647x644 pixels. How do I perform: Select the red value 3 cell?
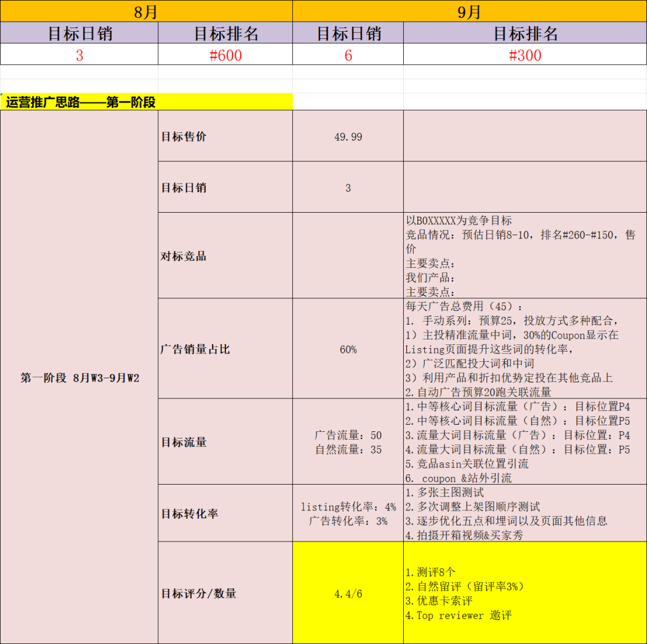[79, 54]
